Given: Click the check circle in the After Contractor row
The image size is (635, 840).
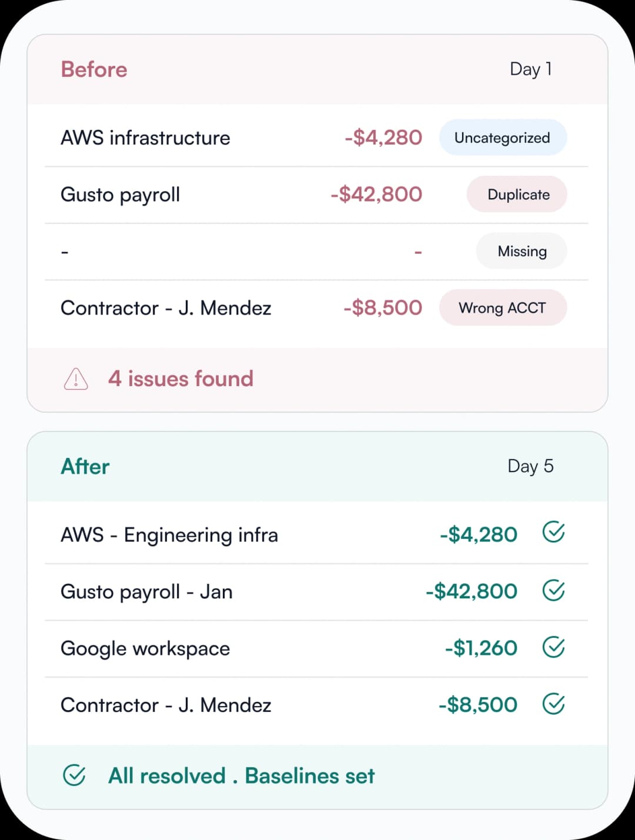Looking at the screenshot, I should (553, 704).
